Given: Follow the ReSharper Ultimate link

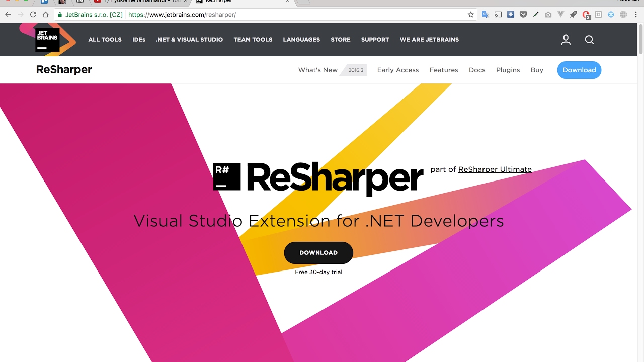Looking at the screenshot, I should 495,169.
